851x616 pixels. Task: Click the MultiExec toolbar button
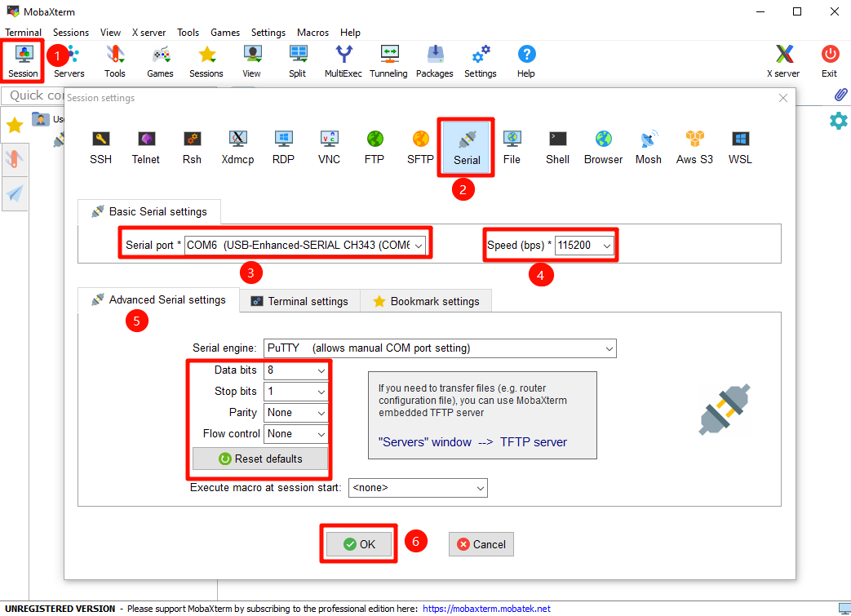tap(344, 61)
